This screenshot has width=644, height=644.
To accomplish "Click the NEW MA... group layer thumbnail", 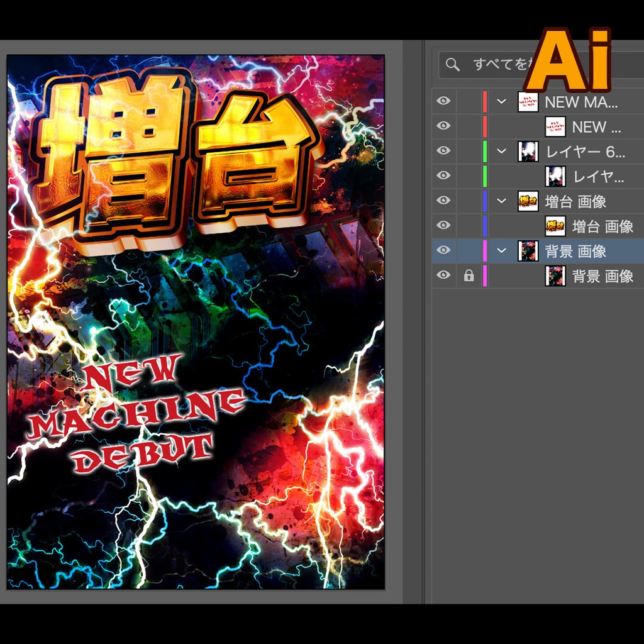I will 528,101.
